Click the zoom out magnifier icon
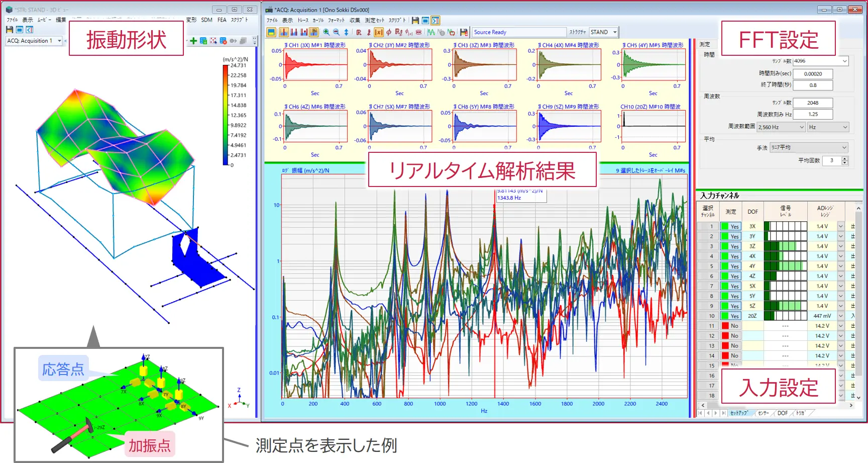Image resolution: width=868 pixels, height=463 pixels. click(x=336, y=32)
